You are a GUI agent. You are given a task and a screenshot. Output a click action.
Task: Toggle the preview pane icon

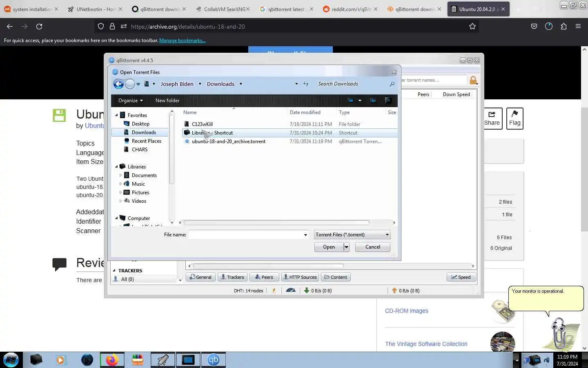tap(373, 101)
